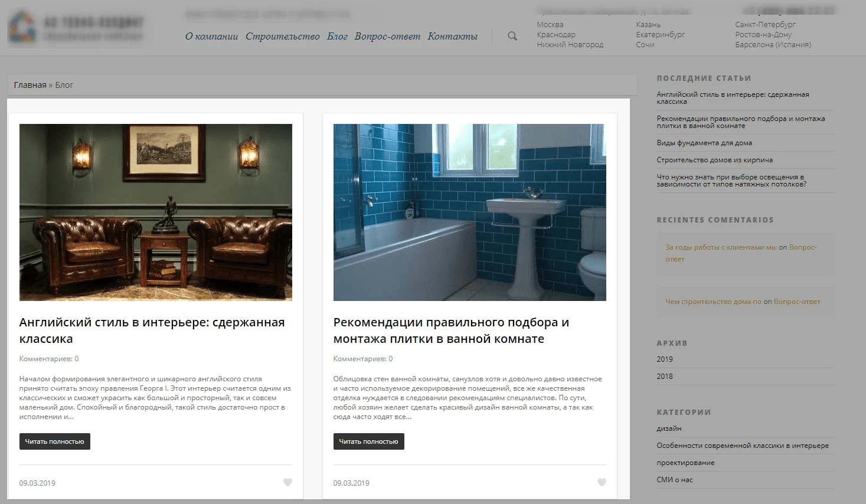Like the English interior style article heart
This screenshot has width=866, height=504.
click(x=287, y=482)
